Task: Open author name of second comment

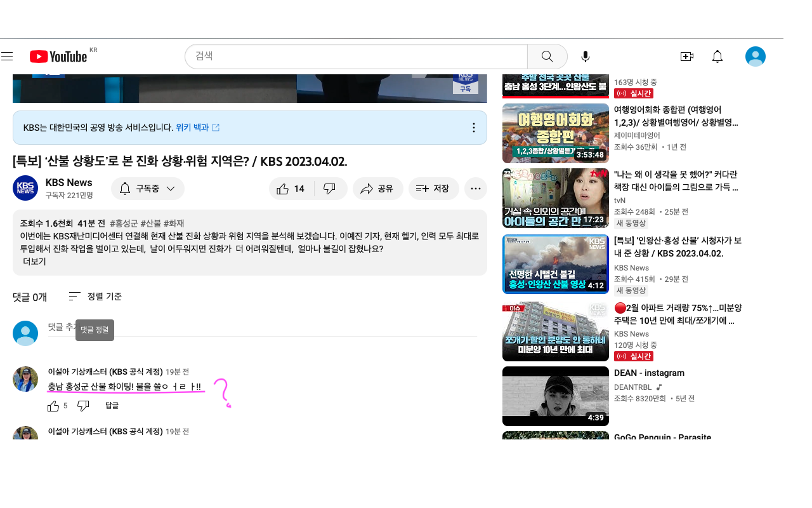Action: point(105,431)
